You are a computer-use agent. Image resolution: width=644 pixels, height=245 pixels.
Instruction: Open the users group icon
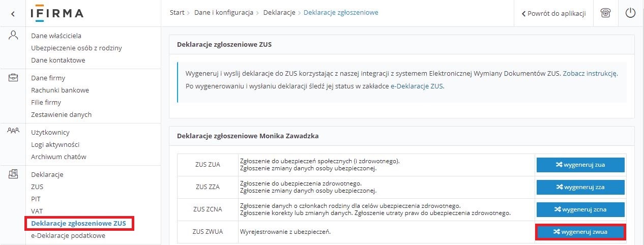click(13, 131)
